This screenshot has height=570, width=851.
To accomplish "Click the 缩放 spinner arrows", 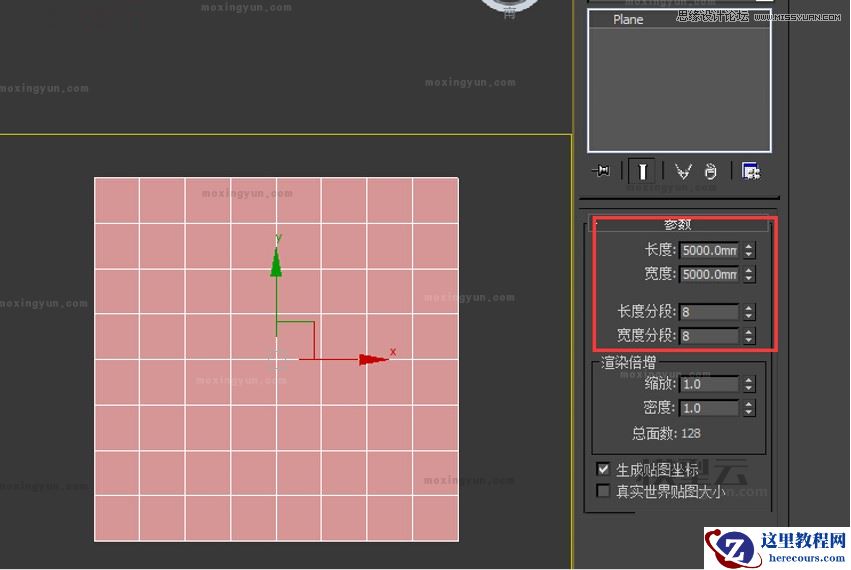I will [749, 384].
